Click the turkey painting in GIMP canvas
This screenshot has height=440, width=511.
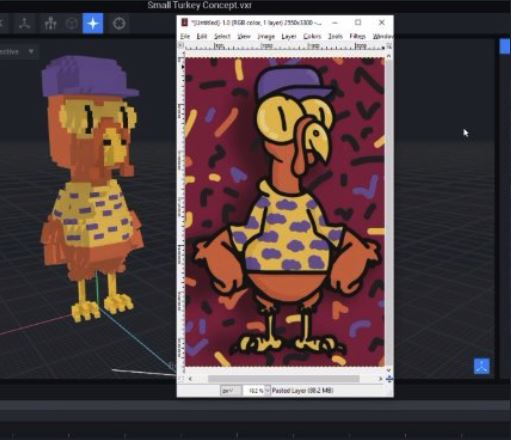pyautogui.click(x=285, y=212)
